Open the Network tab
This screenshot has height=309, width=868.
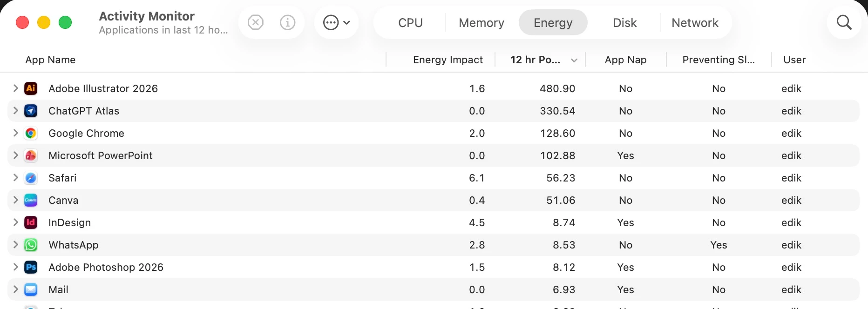pyautogui.click(x=695, y=23)
